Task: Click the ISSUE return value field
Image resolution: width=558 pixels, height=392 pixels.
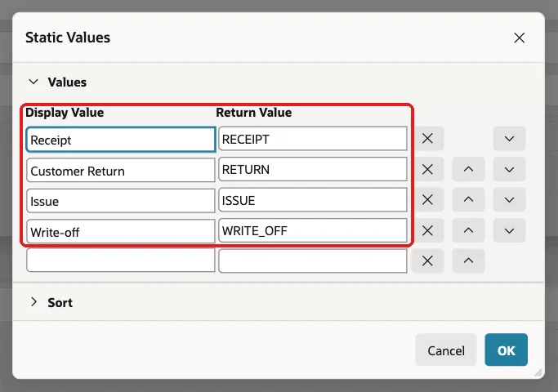Action: pos(312,200)
